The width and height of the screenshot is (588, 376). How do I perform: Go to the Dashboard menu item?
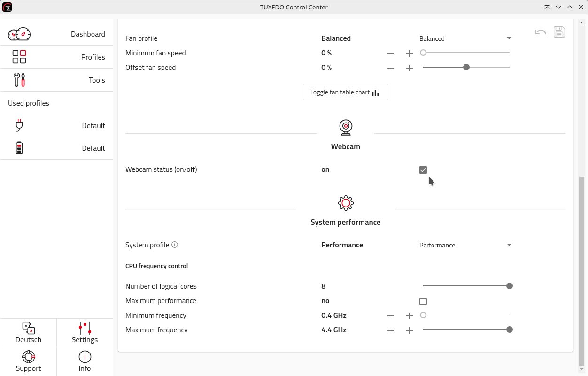[56, 34]
